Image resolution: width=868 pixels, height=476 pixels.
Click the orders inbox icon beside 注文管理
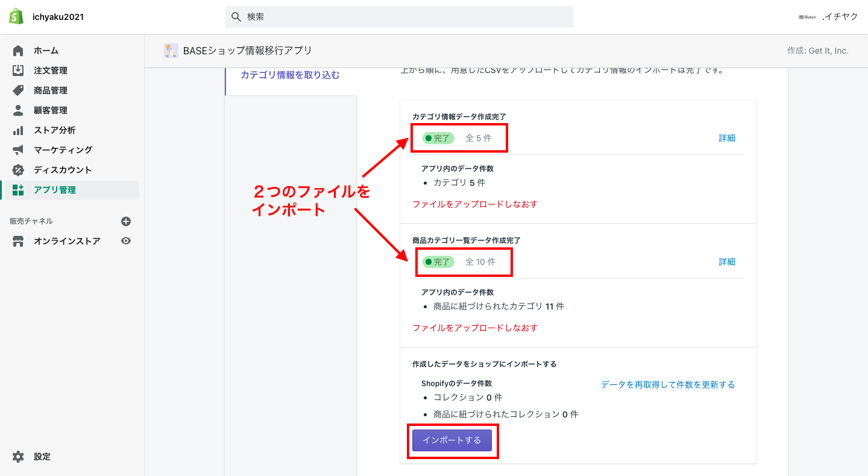(x=18, y=71)
